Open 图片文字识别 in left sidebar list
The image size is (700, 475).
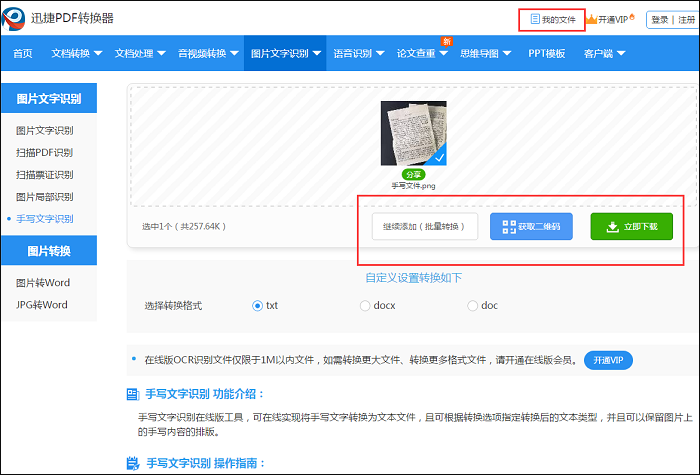(45, 131)
